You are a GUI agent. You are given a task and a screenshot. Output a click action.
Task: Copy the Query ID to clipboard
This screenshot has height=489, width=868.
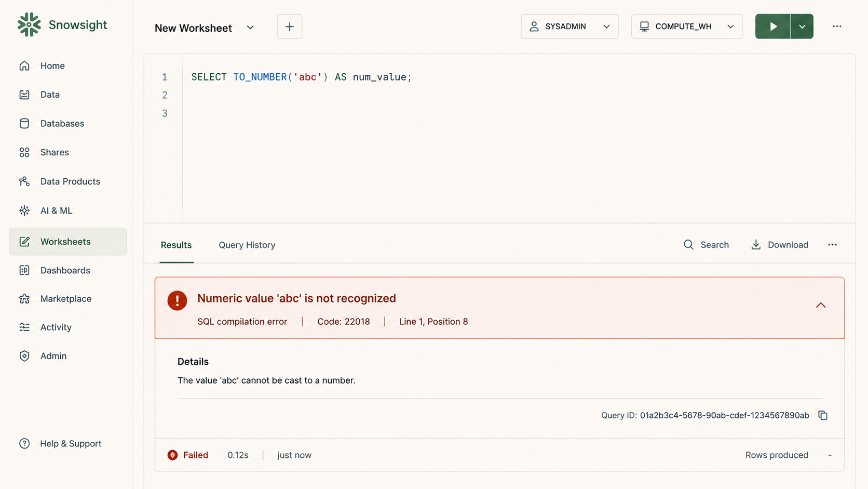click(823, 415)
